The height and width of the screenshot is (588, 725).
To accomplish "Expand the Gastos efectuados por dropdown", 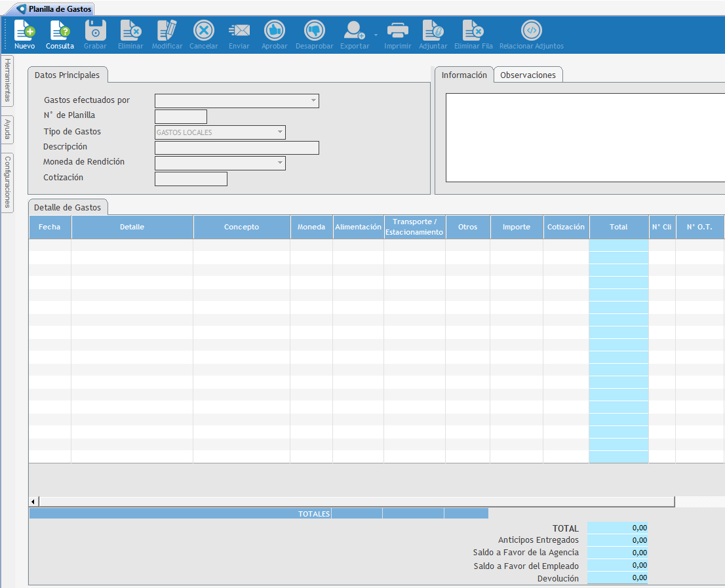I will [313, 101].
